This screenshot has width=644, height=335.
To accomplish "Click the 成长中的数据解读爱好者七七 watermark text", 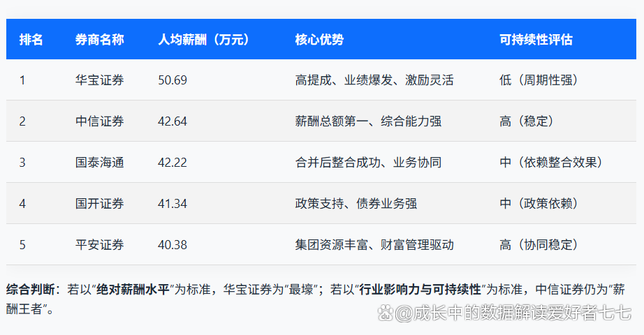I will click(x=514, y=313).
